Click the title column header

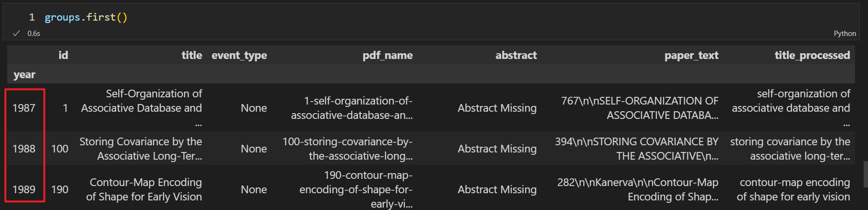coord(192,55)
